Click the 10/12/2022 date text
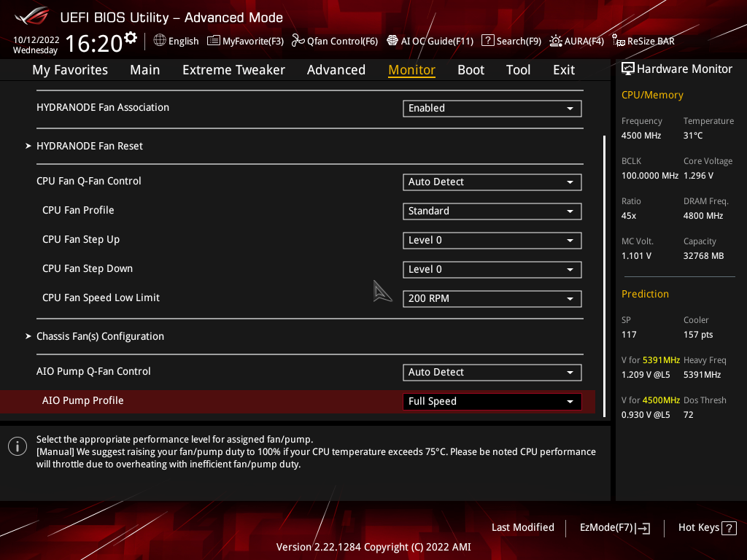 tap(36, 40)
